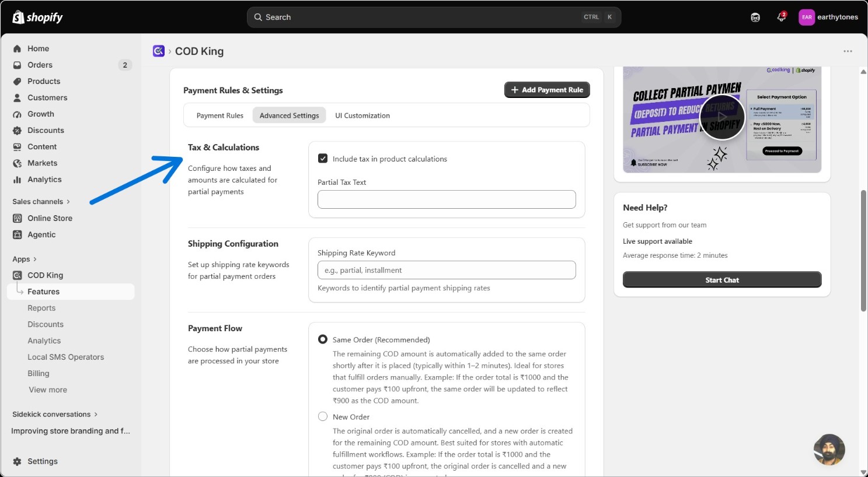The image size is (868, 477).
Task: Click the Products tag icon
Action: [18, 81]
